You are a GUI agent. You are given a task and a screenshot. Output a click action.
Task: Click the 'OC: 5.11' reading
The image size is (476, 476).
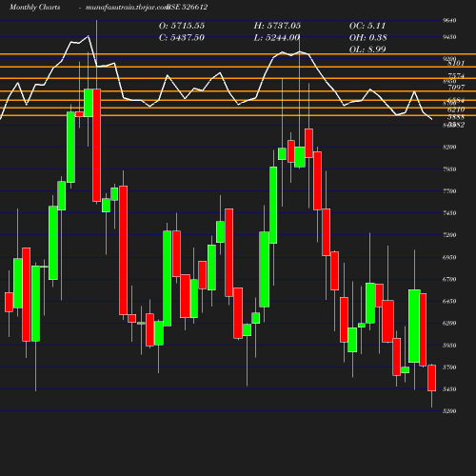[x=367, y=26]
